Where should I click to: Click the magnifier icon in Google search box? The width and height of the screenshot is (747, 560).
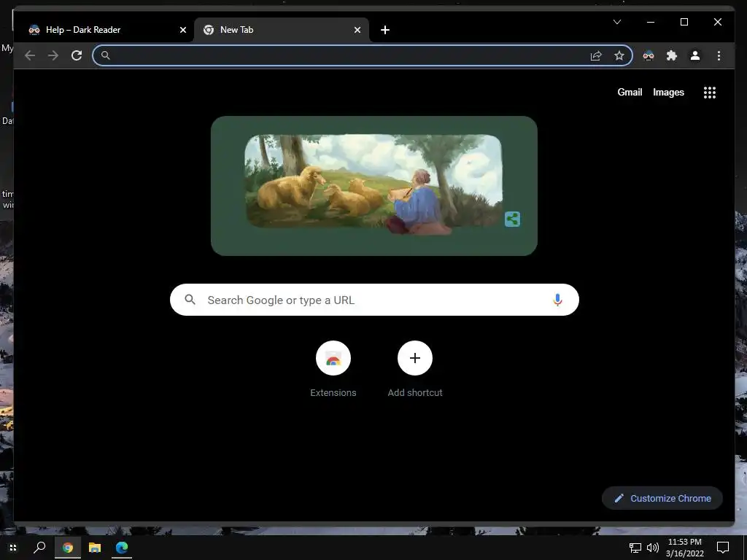(190, 300)
